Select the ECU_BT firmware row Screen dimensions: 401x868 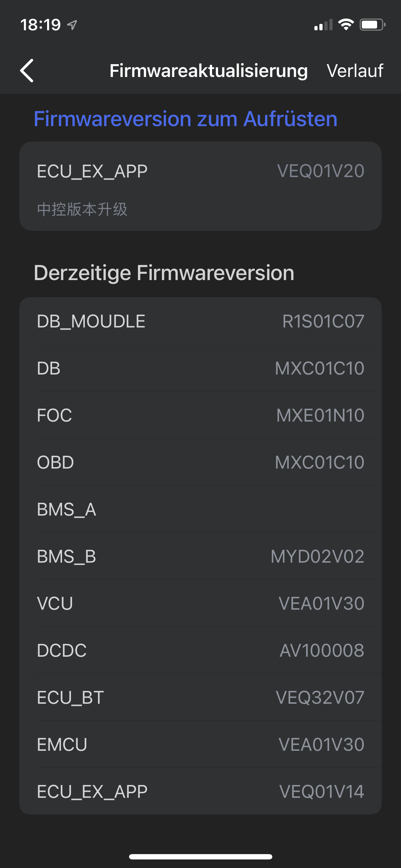coord(200,697)
